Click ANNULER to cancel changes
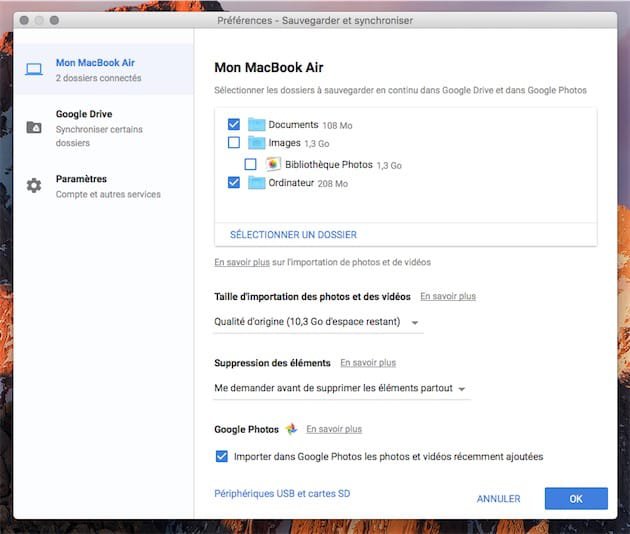Image resolution: width=630 pixels, height=534 pixels. coord(498,498)
